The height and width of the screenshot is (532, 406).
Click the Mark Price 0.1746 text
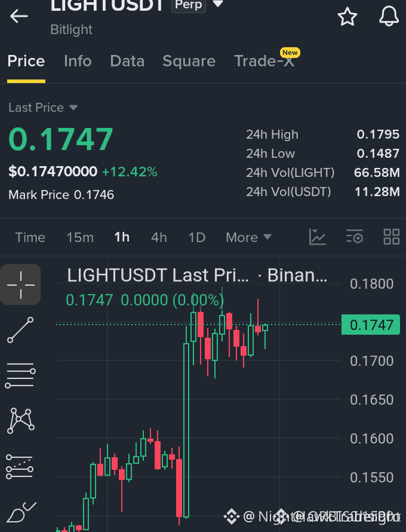61,195
